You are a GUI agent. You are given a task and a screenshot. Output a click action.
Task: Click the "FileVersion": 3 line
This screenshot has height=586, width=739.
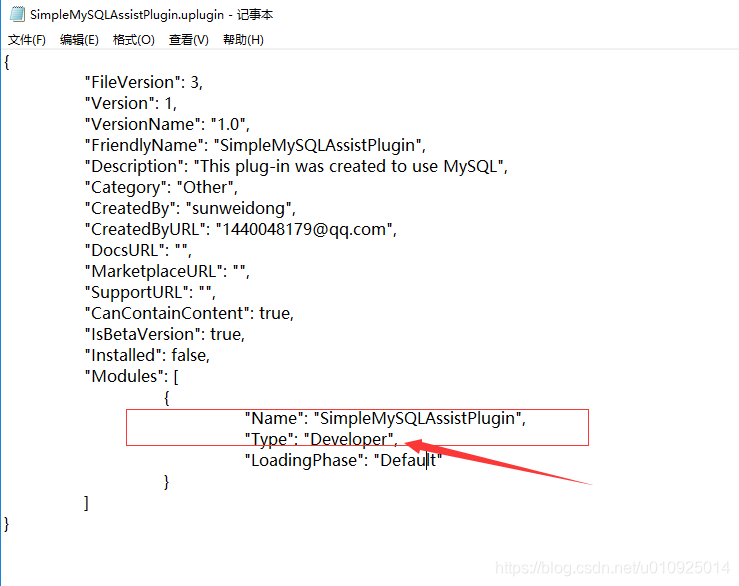pyautogui.click(x=144, y=83)
